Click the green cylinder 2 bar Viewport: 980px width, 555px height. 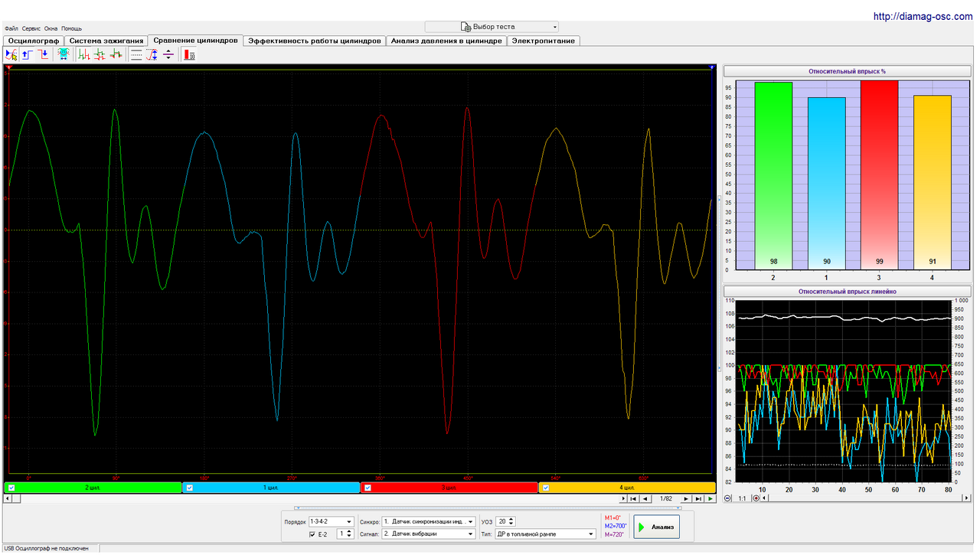[773, 175]
